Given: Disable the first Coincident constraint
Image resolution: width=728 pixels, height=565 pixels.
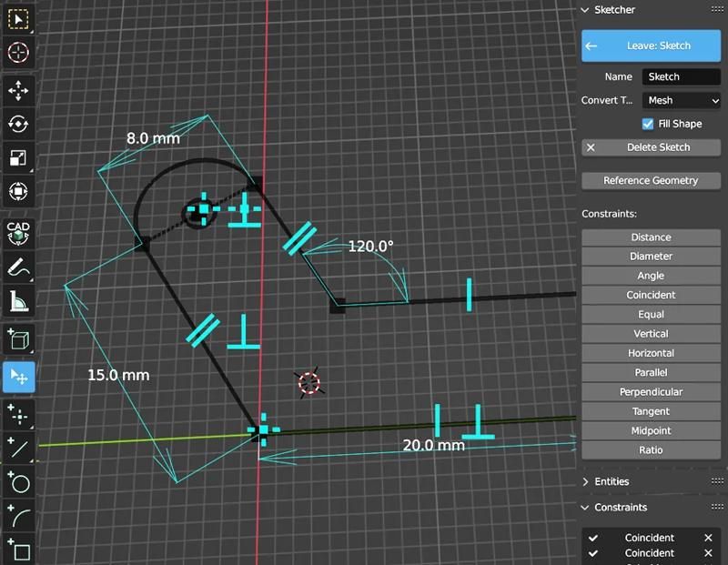Looking at the screenshot, I should tap(593, 538).
